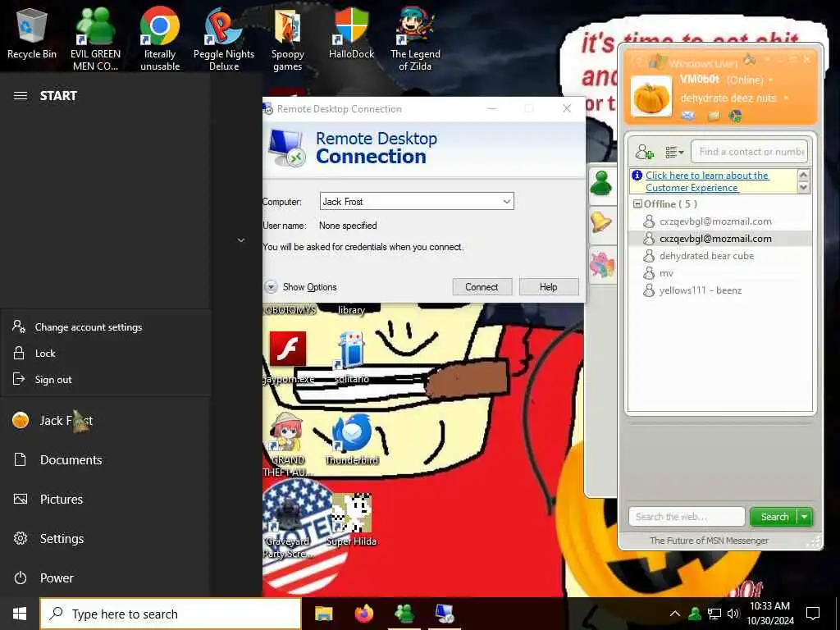Open Documents from the Start menu
Viewport: 840px width, 630px height.
pos(105,459)
